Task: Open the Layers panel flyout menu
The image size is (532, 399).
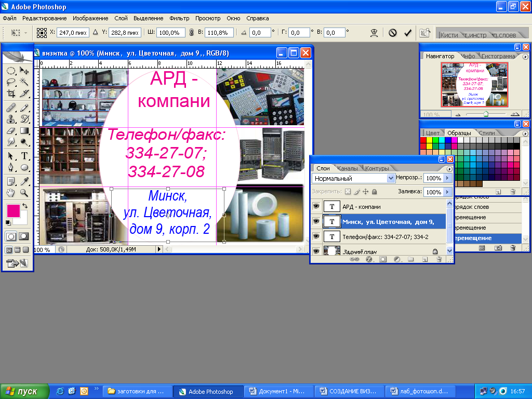Action: (449, 169)
